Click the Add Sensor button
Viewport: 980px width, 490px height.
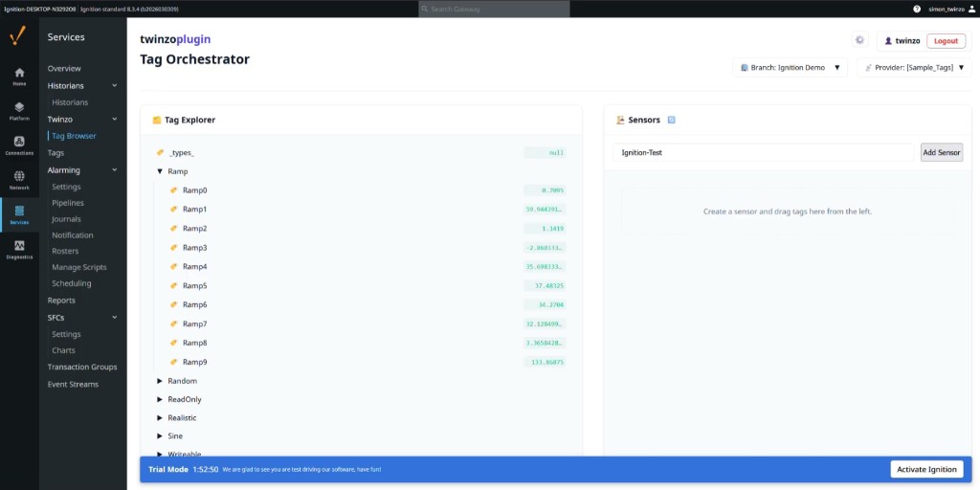point(942,152)
